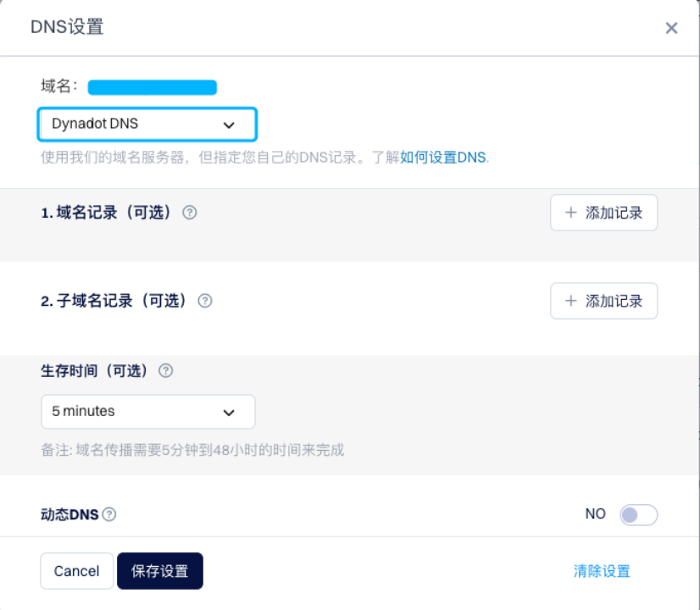Click the DNS设置 dialog title

67,27
